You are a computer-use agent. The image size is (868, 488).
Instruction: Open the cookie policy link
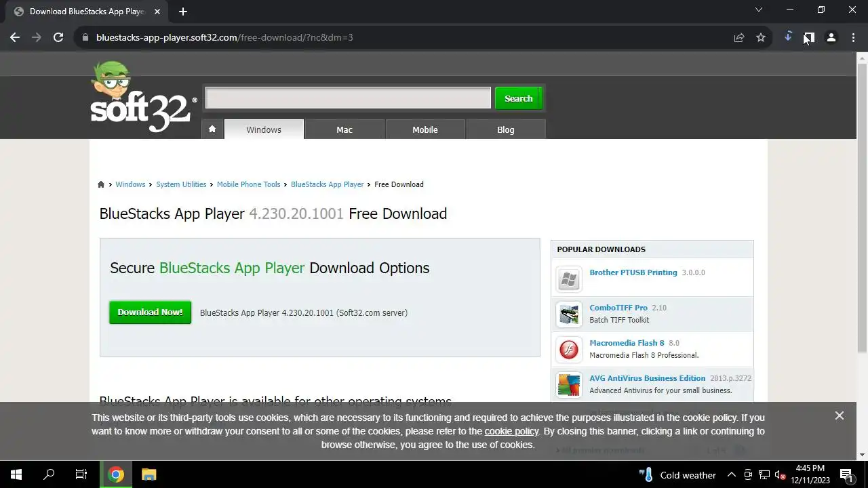point(511,431)
